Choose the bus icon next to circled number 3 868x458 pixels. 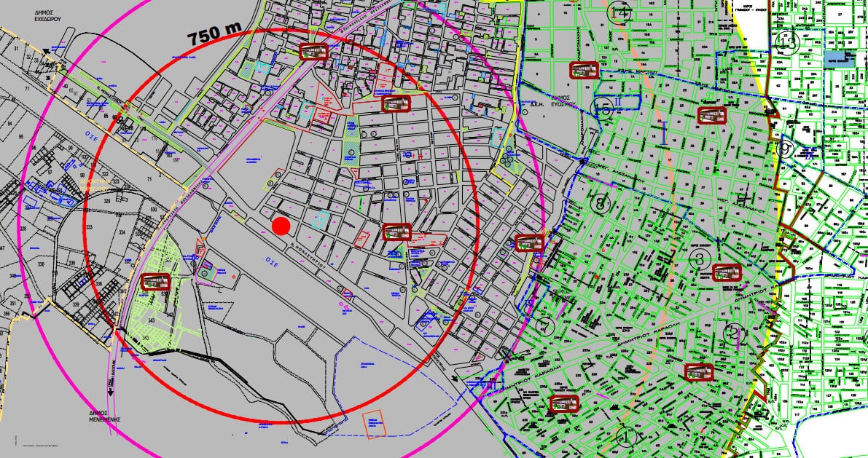727,272
